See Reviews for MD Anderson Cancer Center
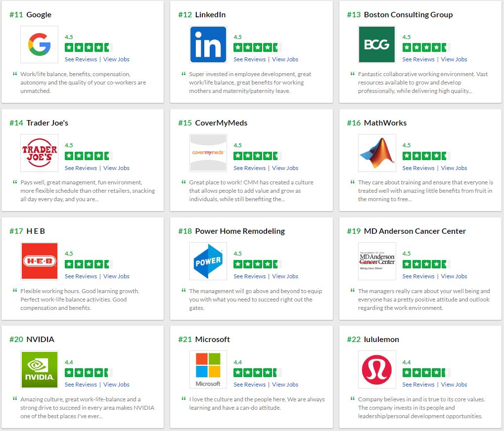Image resolution: width=504 pixels, height=431 pixels. [x=418, y=276]
